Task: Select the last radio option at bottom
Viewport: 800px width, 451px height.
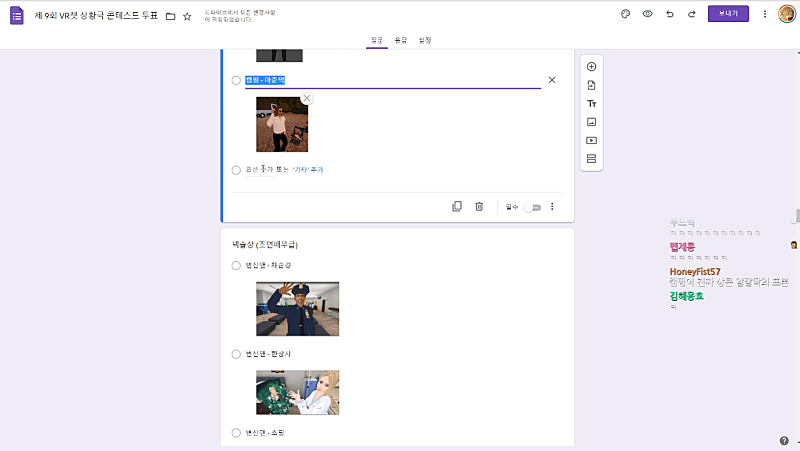Action: pyautogui.click(x=236, y=433)
